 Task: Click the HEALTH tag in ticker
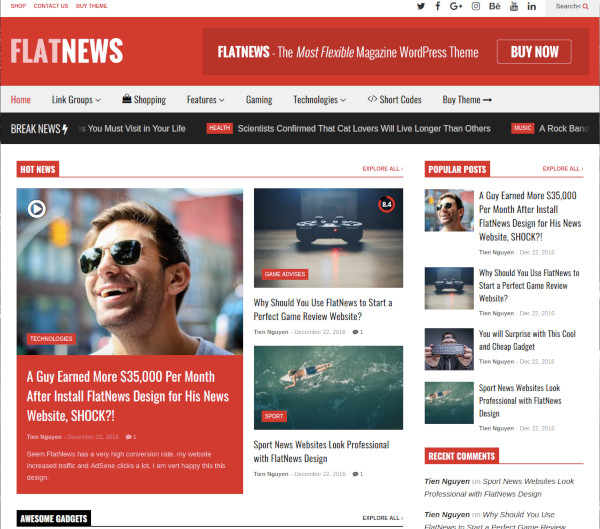(x=220, y=128)
